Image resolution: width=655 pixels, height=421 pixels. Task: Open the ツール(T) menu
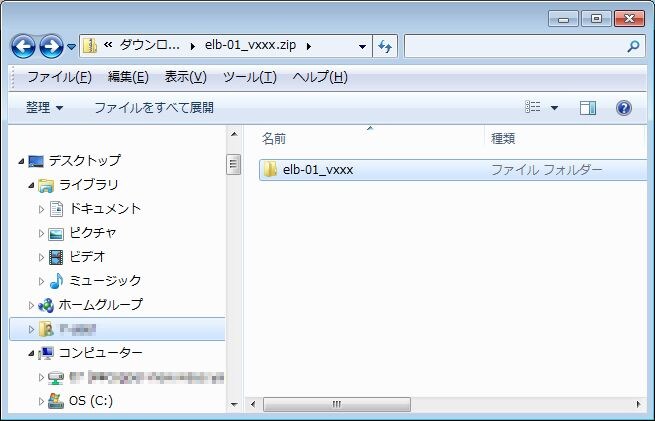pos(249,77)
